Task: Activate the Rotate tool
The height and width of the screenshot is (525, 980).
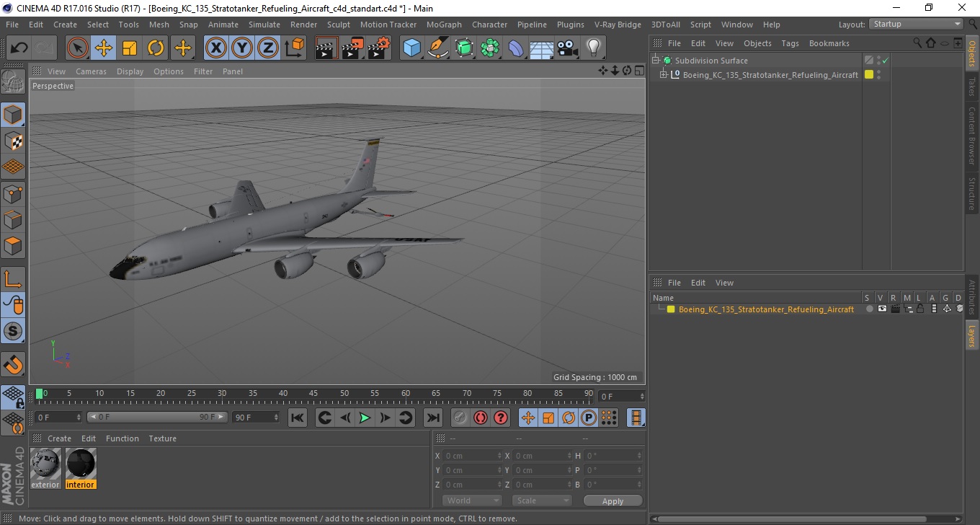Action: click(x=156, y=48)
